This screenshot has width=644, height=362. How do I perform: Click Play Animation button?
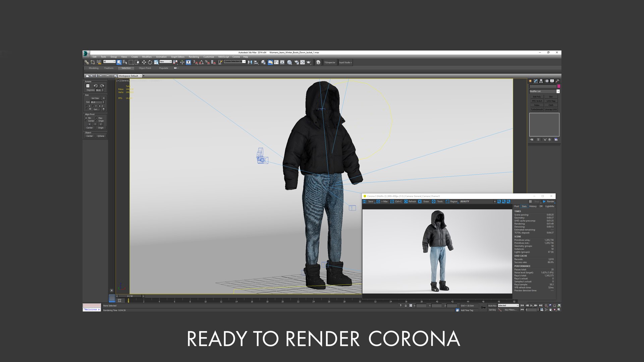531,305
